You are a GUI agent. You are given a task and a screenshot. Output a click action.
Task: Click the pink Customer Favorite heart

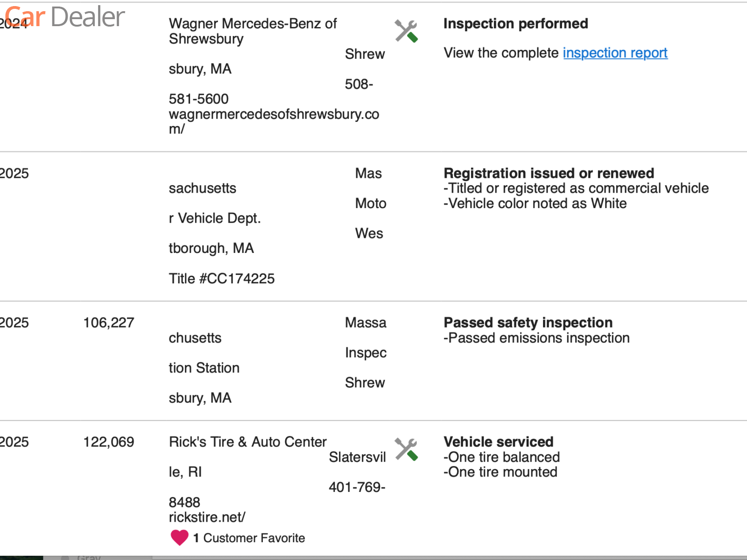click(x=179, y=538)
